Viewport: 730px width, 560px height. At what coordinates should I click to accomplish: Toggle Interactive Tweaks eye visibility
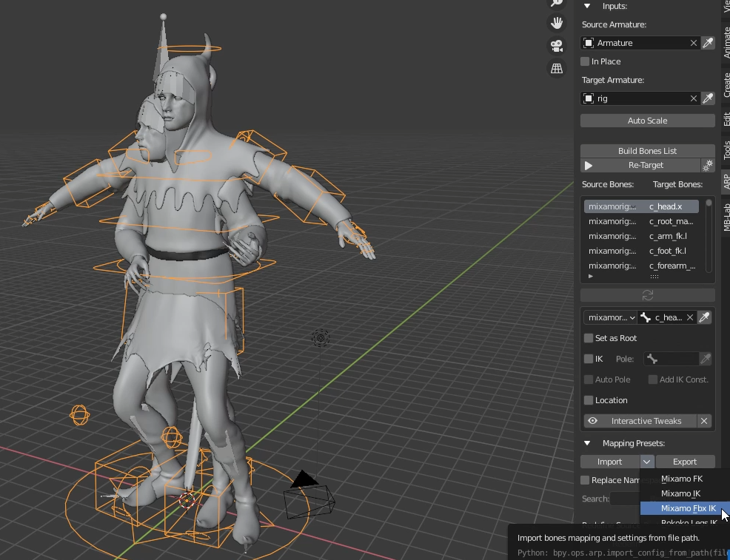tap(592, 421)
